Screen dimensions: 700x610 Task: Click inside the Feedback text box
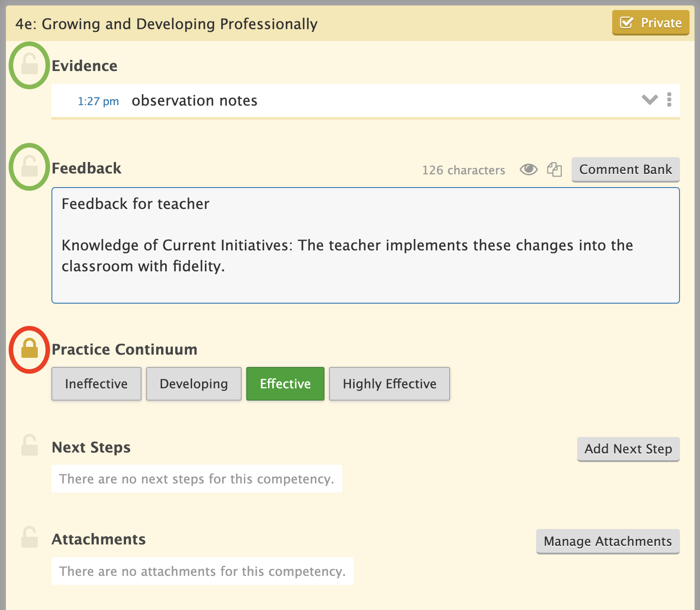tap(365, 245)
